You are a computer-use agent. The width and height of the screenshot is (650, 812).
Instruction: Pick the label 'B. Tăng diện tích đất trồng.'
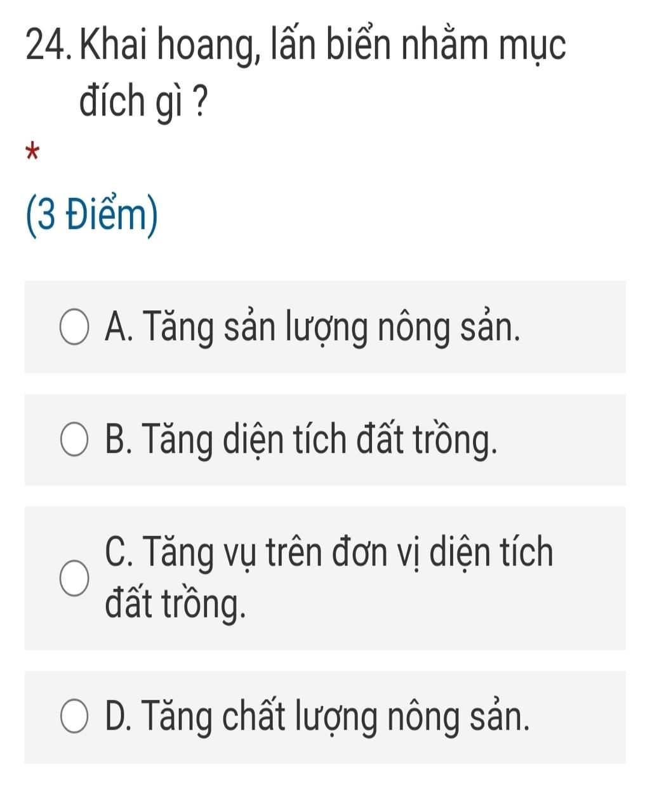301,440
